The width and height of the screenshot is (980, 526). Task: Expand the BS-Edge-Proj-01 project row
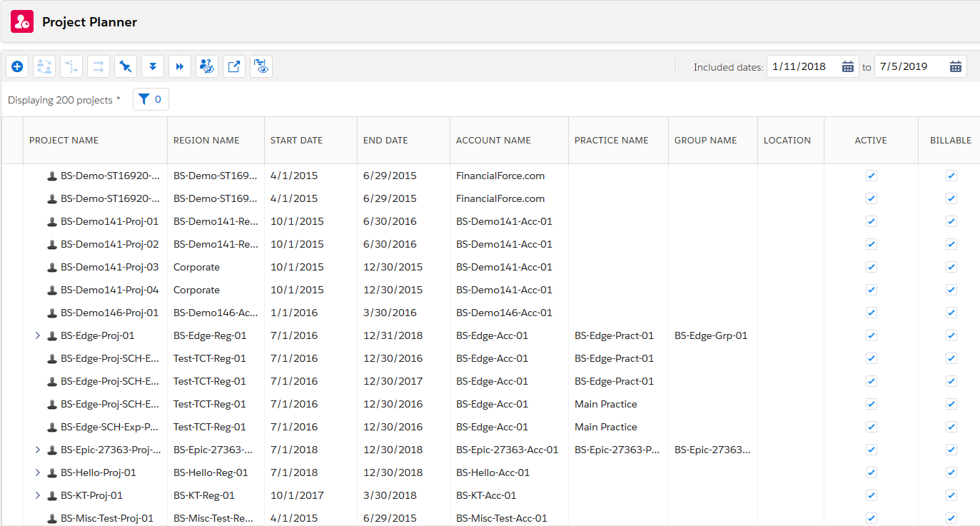[x=38, y=335]
